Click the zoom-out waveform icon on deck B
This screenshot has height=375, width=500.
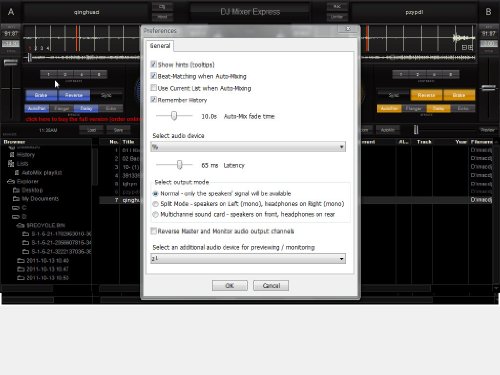pyautogui.click(x=464, y=48)
